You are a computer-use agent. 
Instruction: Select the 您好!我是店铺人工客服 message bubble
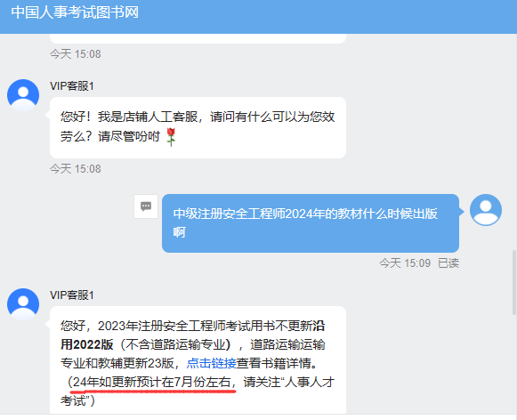coord(198,127)
